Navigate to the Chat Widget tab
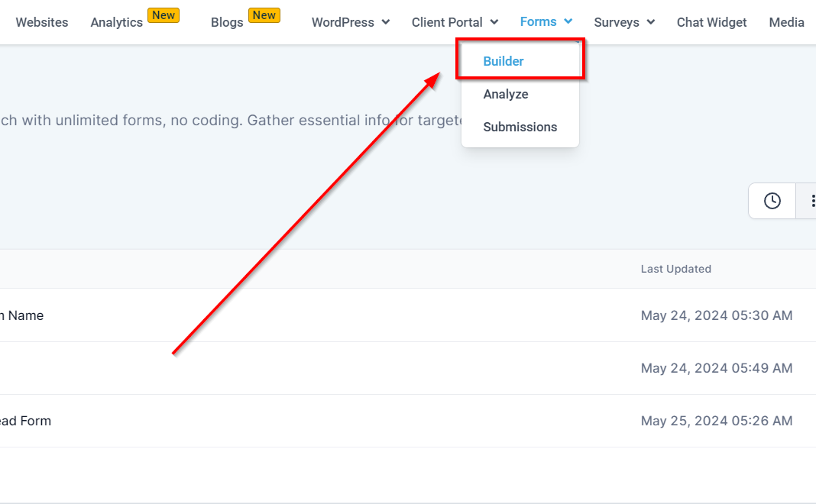Image resolution: width=816 pixels, height=504 pixels. tap(711, 22)
